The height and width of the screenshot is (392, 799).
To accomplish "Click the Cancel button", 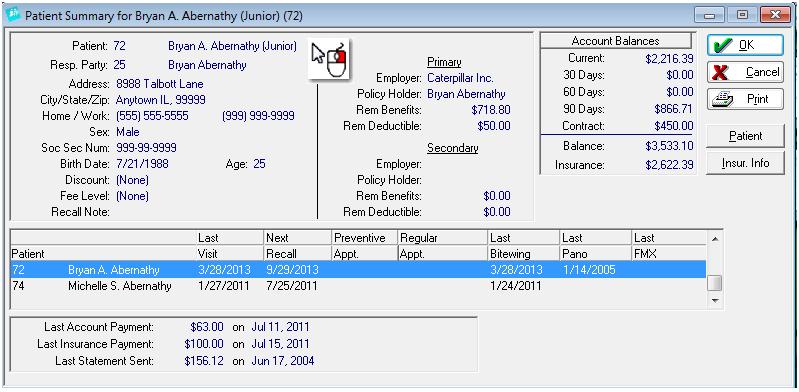I will 745,72.
